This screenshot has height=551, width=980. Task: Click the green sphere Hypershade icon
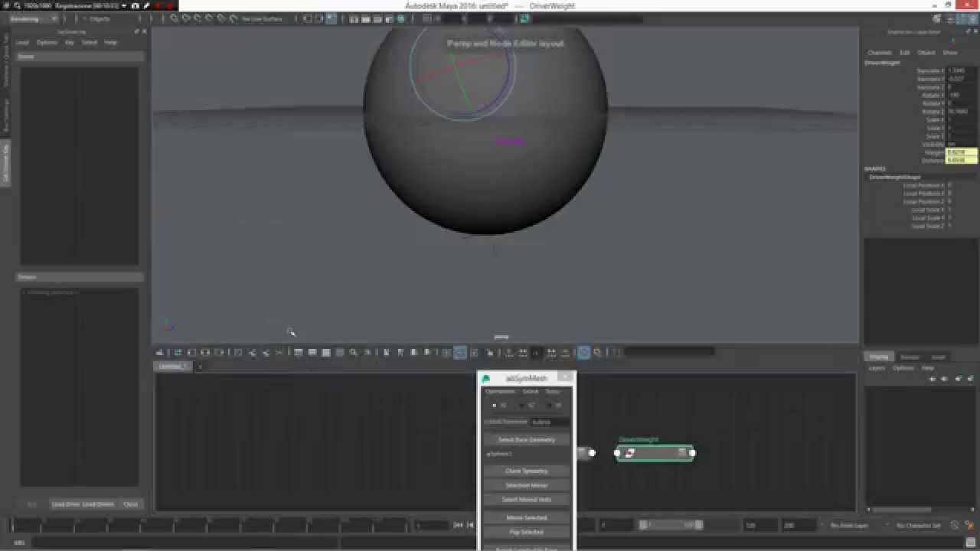click(x=400, y=18)
